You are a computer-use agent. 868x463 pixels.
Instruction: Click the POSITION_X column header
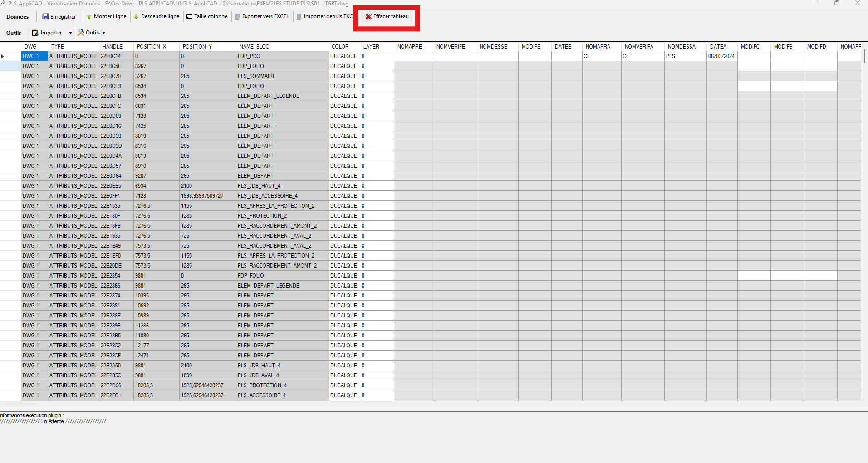(152, 47)
